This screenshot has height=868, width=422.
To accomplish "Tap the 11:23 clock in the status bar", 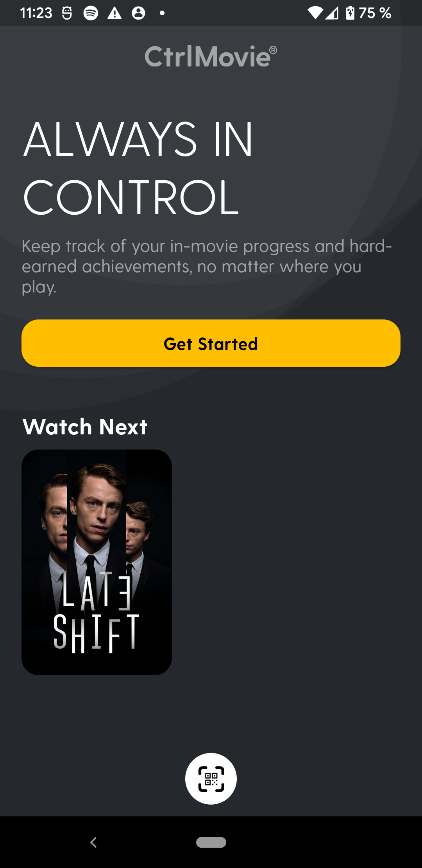I will pos(36,13).
